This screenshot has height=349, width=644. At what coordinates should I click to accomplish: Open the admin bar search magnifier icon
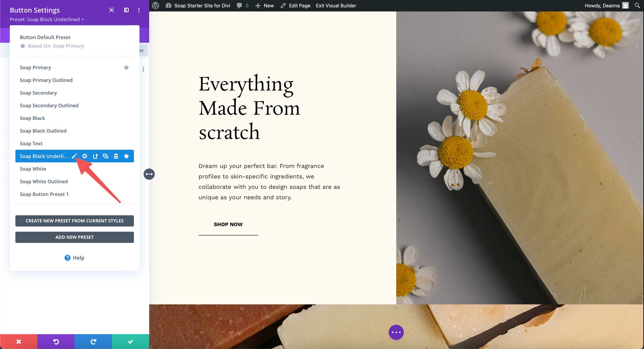click(637, 5)
